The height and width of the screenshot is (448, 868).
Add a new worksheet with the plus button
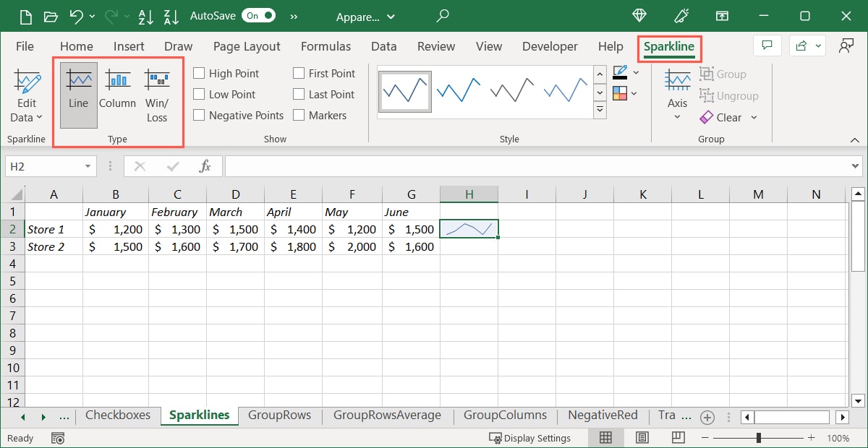[x=707, y=417]
